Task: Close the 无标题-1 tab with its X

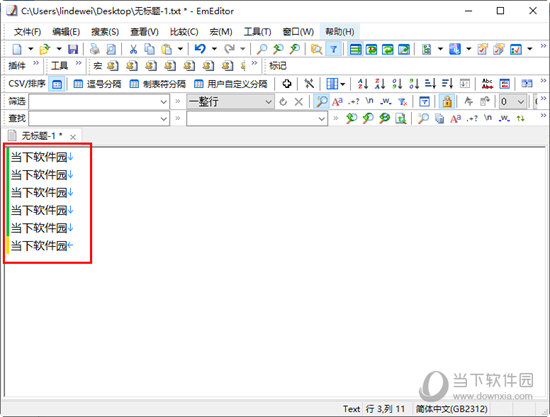Action: coord(73,137)
